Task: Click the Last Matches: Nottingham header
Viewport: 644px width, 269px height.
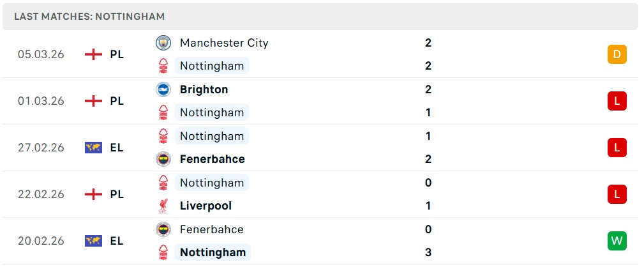Action: (x=89, y=17)
